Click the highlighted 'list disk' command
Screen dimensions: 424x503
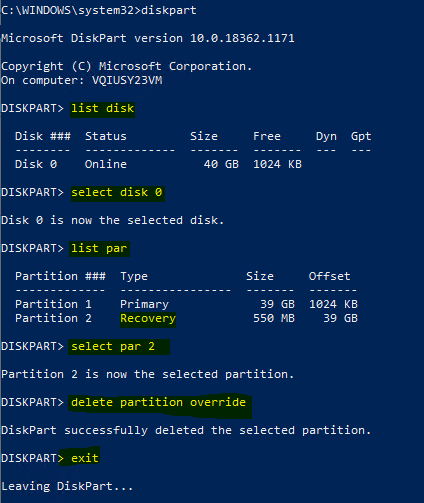coord(102,109)
